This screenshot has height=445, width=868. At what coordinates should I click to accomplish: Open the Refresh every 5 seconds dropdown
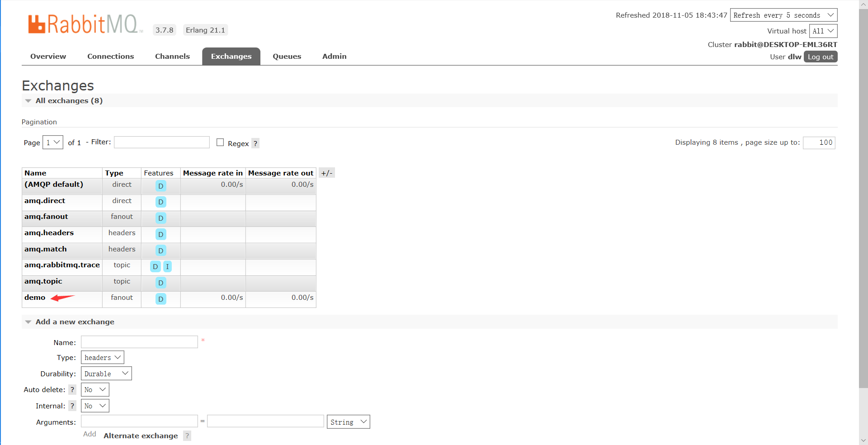[x=783, y=15]
